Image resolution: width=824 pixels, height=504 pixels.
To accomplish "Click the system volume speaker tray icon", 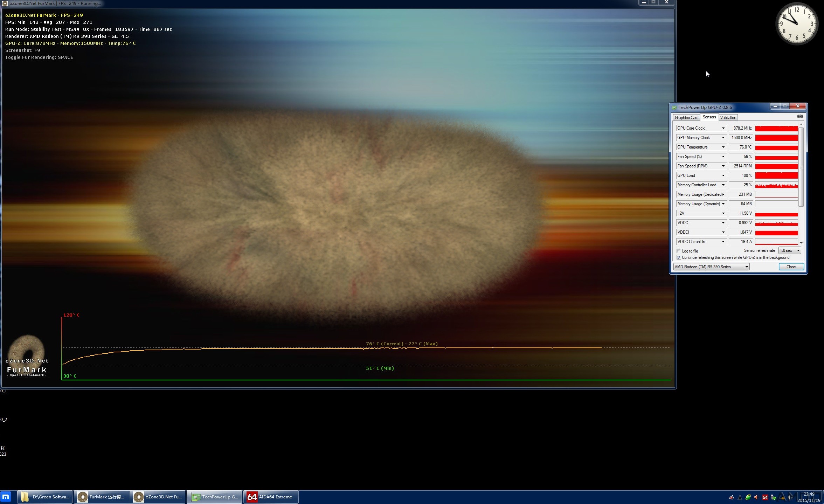I will [790, 497].
